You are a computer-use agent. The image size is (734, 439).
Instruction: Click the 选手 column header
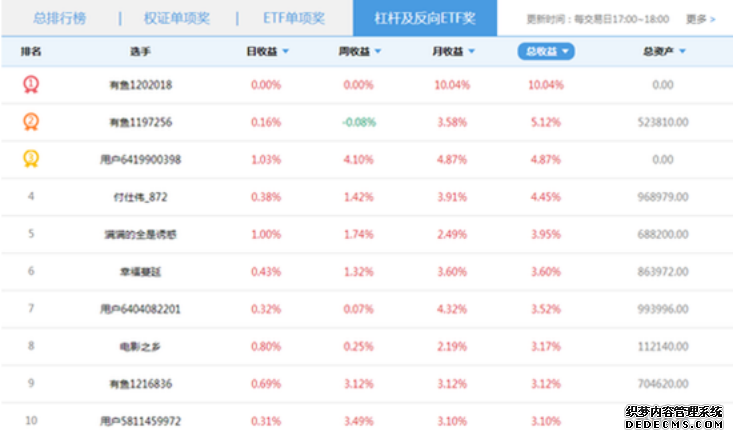point(140,51)
